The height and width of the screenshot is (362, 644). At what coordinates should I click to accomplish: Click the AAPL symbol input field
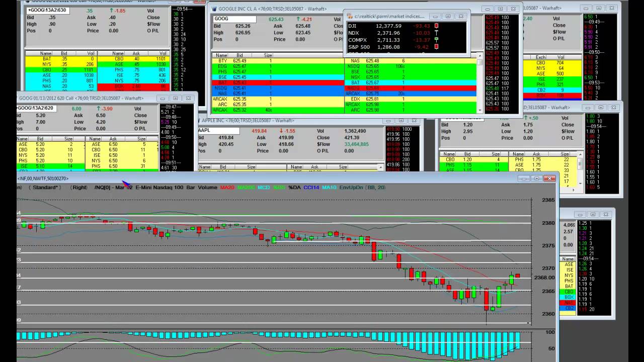pos(218,130)
